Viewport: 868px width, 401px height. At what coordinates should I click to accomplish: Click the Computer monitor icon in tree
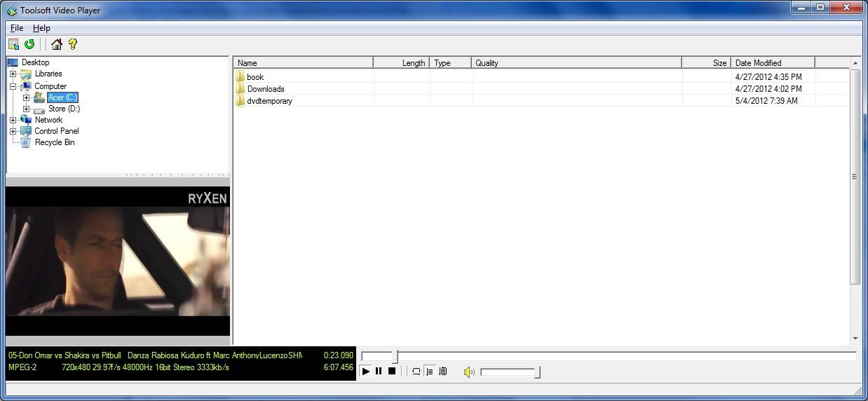(26, 86)
